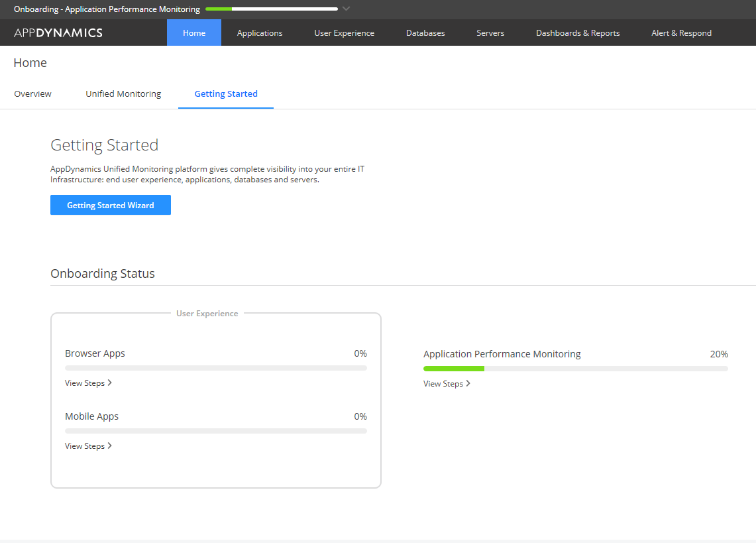
Task: Open the Home navigation tab
Action: coord(194,33)
